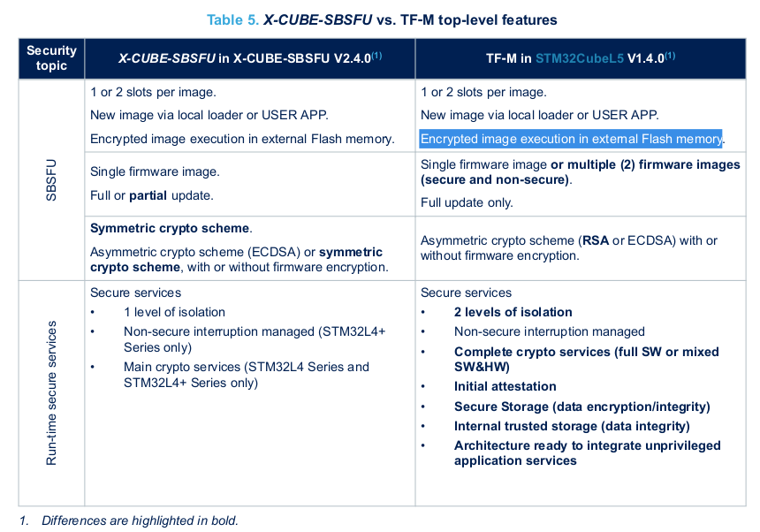This screenshot has width=760, height=532.
Task: Click footnote 'Differences are highlighted in bold.'
Action: (141, 521)
